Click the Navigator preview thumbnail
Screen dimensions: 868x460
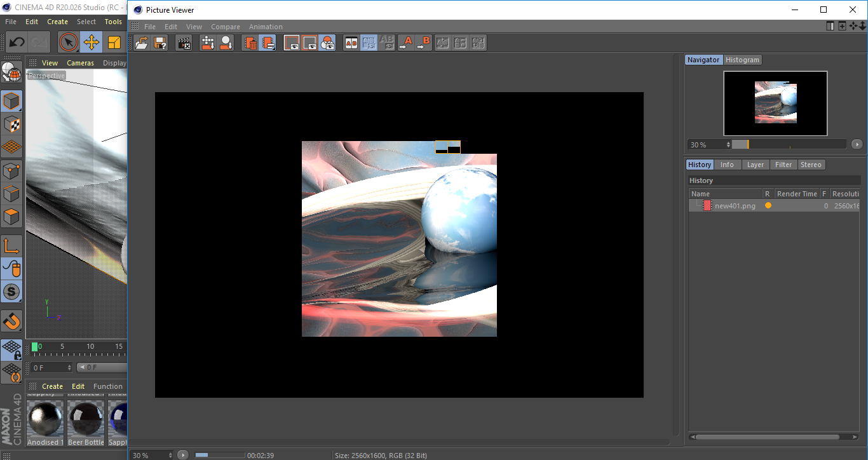coord(775,103)
